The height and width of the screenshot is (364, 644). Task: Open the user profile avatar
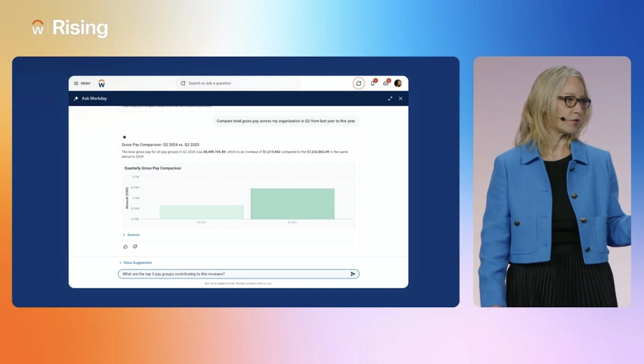(398, 83)
